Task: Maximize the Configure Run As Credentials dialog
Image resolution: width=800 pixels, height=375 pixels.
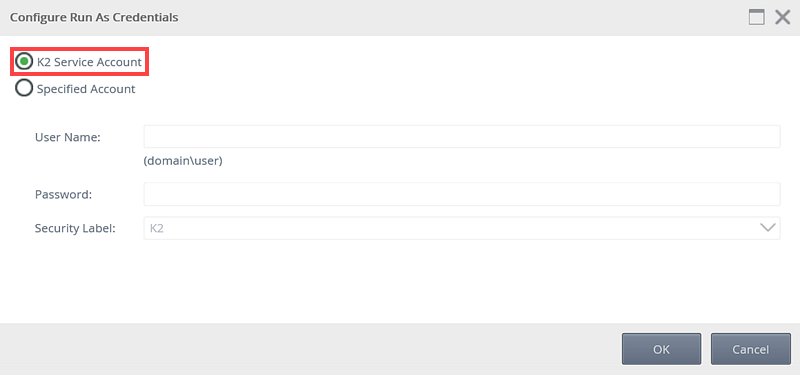Action: (x=757, y=17)
